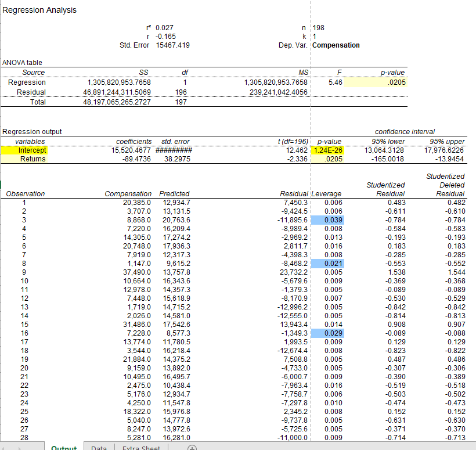Image resolution: width=476 pixels, height=450 pixels.
Task: Select the Returns coefficient -89.4736
Action: pos(136,159)
